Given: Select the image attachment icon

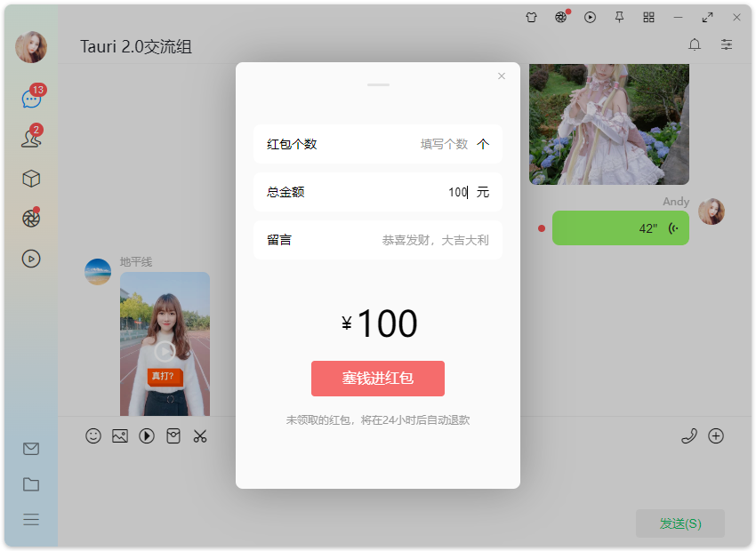Looking at the screenshot, I should [120, 435].
